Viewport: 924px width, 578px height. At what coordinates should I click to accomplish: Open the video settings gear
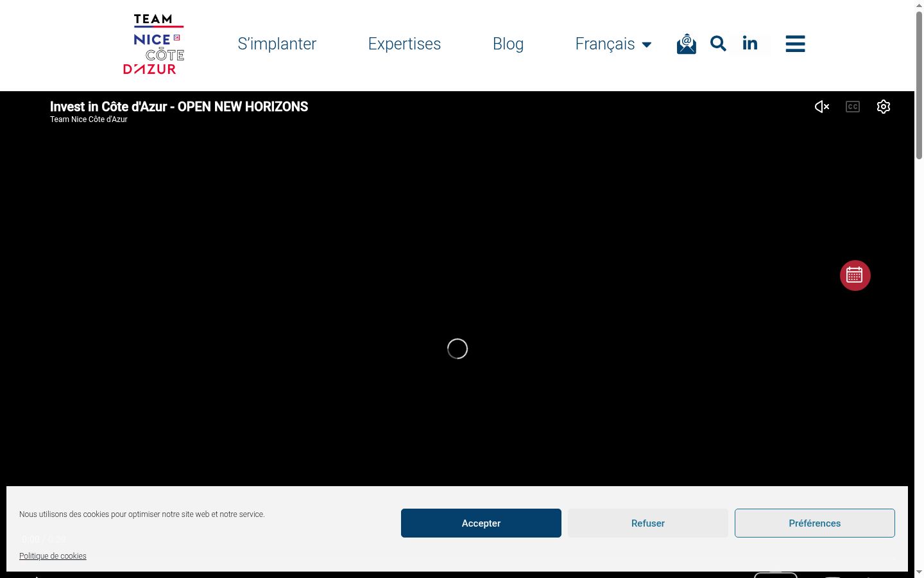884,107
